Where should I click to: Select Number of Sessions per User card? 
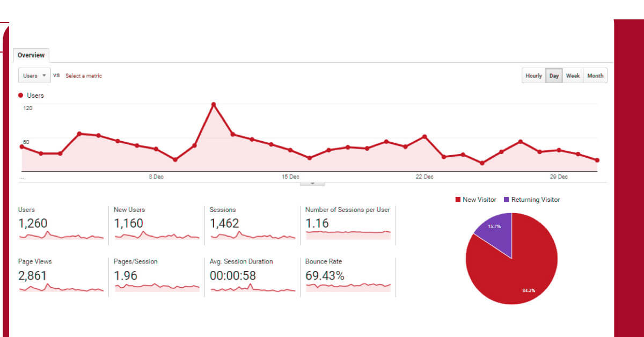pos(348,224)
